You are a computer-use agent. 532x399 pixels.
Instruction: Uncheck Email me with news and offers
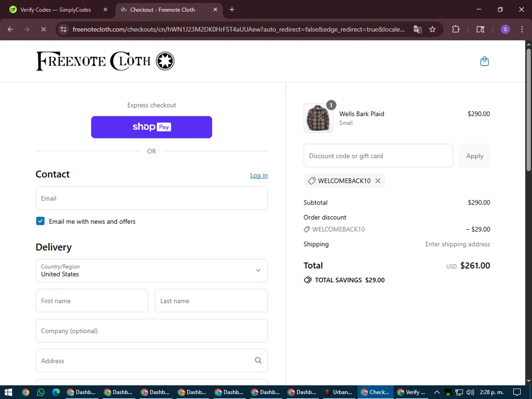tap(40, 221)
